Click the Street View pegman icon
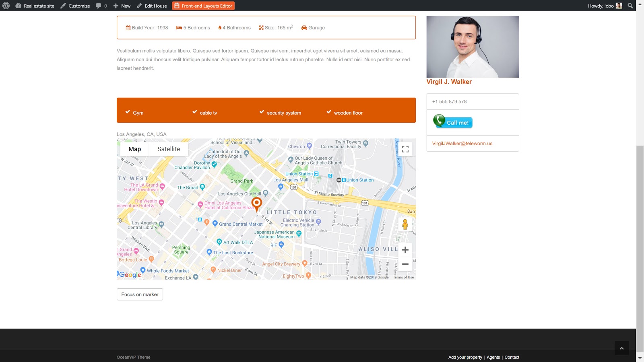644x362 pixels. click(405, 224)
